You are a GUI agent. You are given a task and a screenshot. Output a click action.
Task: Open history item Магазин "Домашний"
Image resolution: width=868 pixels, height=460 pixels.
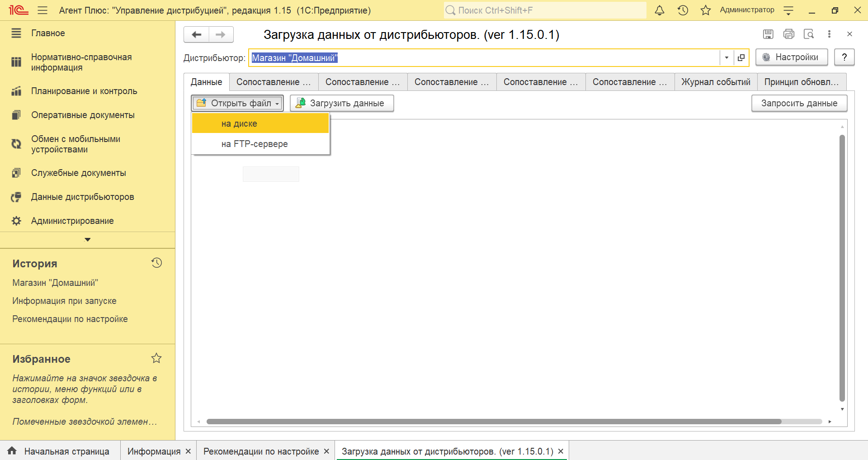click(55, 283)
